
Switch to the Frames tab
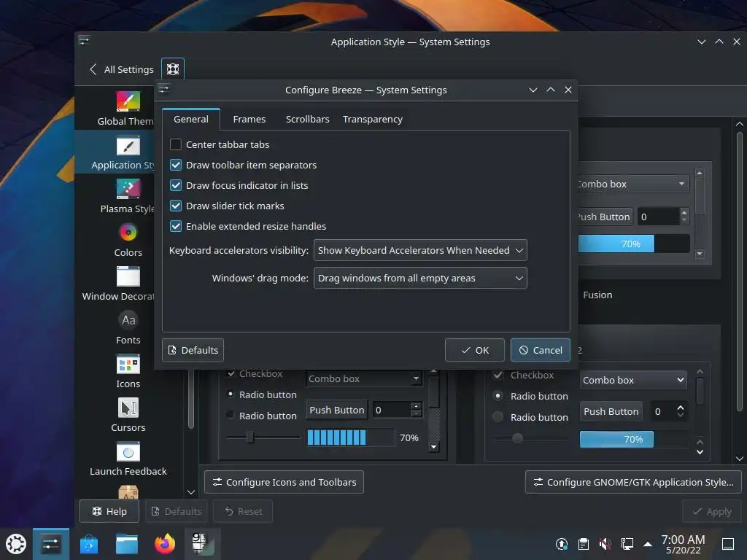point(249,119)
